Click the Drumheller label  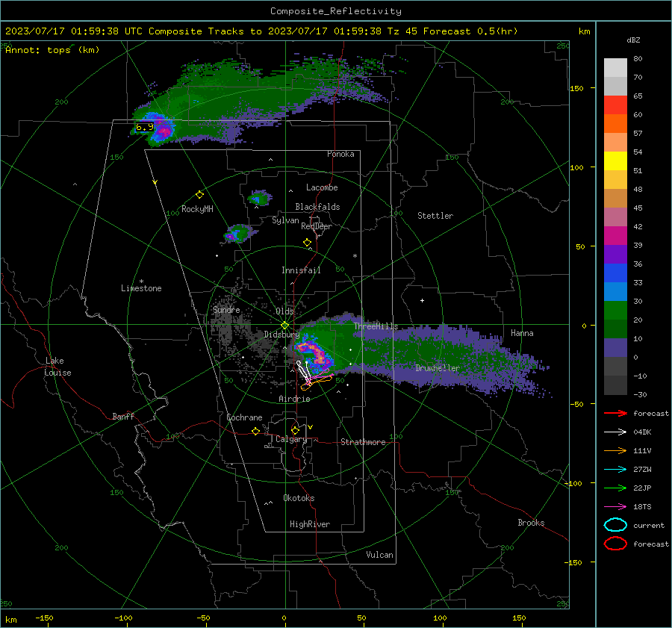438,368
